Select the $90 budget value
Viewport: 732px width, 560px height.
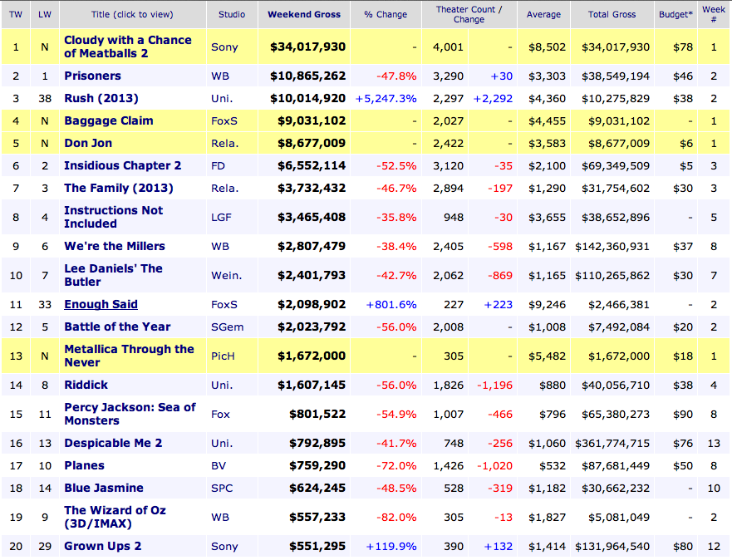[682, 414]
